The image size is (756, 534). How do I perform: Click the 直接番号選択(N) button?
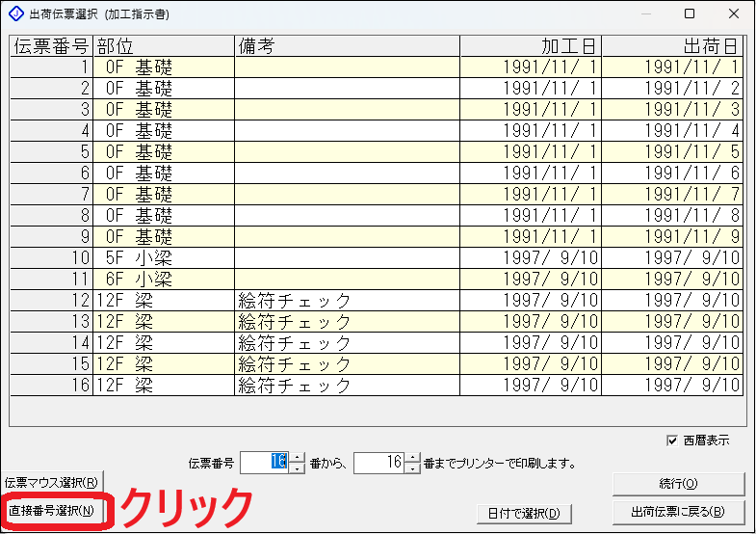[x=52, y=510]
